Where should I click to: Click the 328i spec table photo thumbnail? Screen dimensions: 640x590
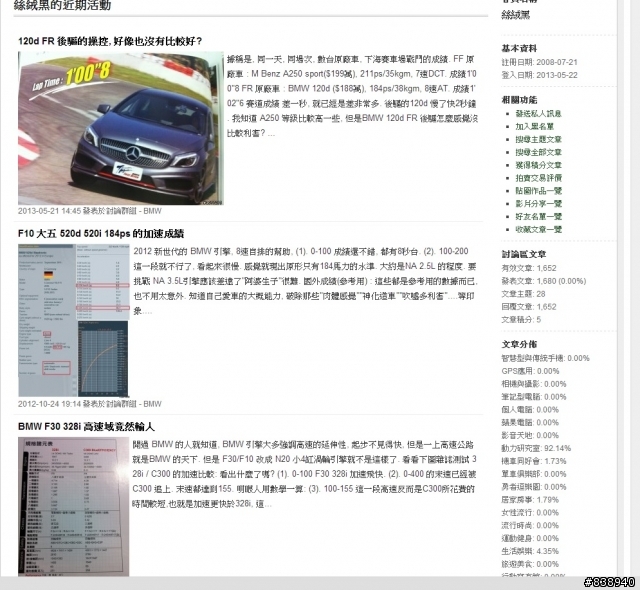73,506
